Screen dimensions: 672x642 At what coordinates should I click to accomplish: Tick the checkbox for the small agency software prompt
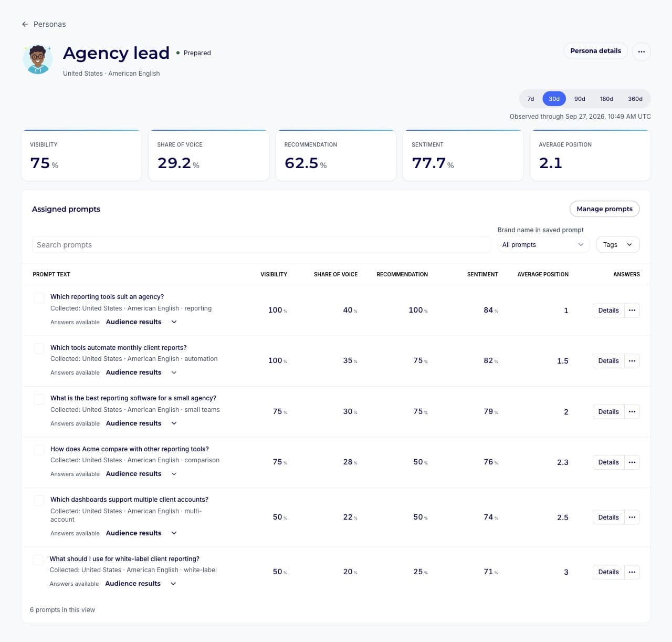(39, 399)
